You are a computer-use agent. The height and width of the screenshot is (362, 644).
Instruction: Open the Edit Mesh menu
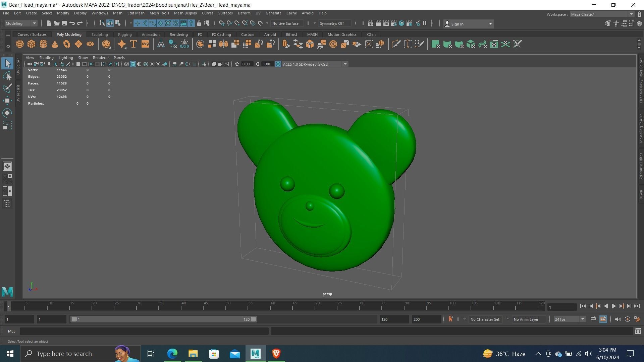(136, 13)
